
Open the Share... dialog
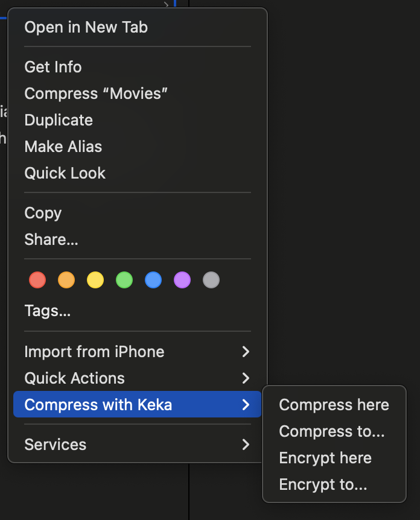tap(51, 239)
